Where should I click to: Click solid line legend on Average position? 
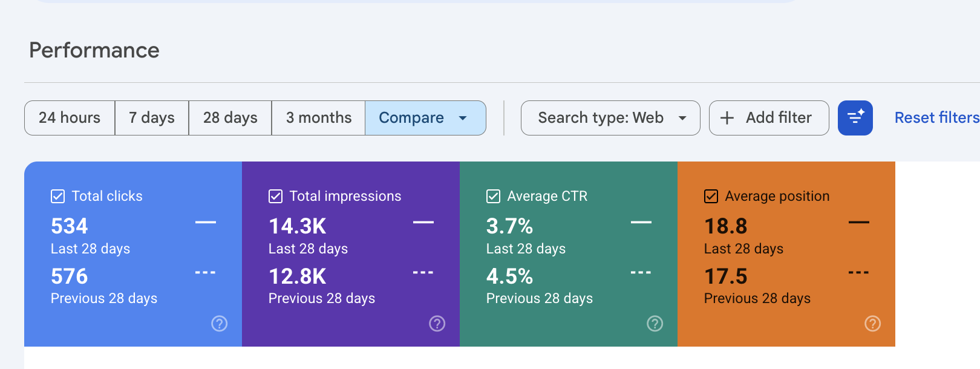859,223
